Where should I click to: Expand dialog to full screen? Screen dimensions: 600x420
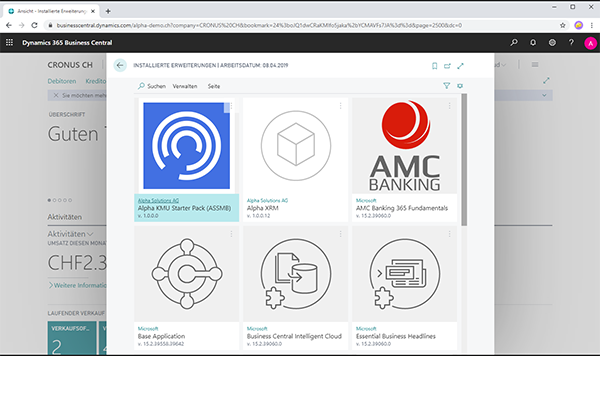(x=460, y=65)
